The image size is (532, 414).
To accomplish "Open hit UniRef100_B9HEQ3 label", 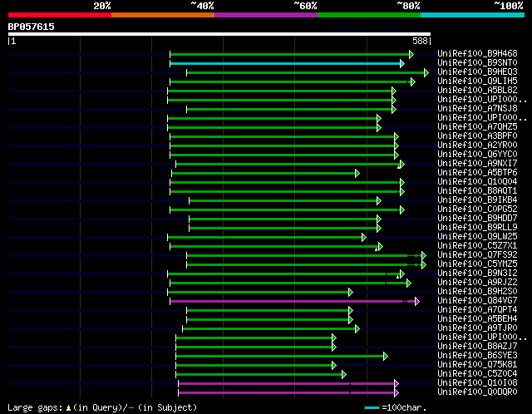I will (477, 72).
